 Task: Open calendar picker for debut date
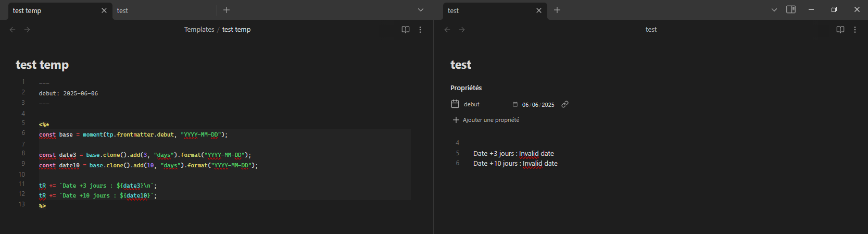click(x=515, y=104)
